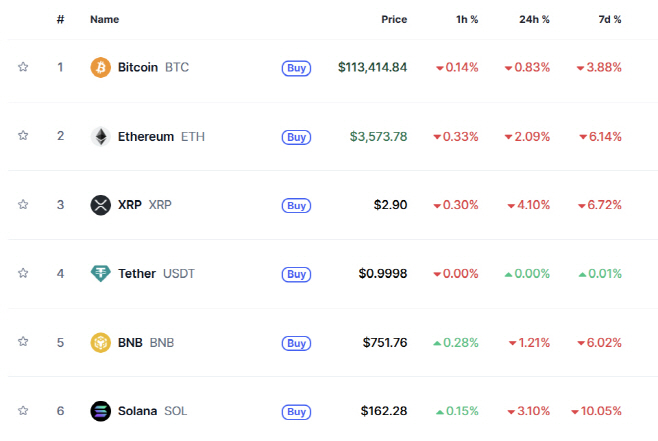The image size is (658, 441).
Task: Sort by the 7d % column header
Action: 610,19
